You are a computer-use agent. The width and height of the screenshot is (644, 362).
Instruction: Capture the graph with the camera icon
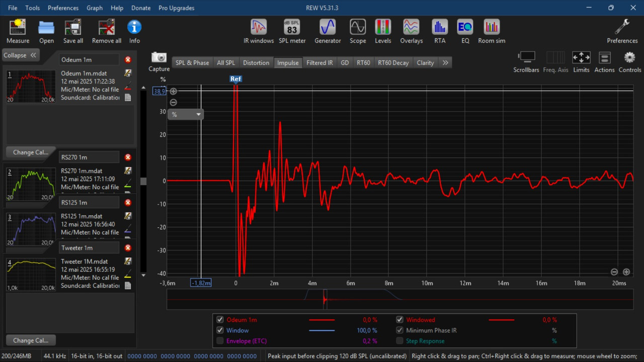[x=159, y=61]
